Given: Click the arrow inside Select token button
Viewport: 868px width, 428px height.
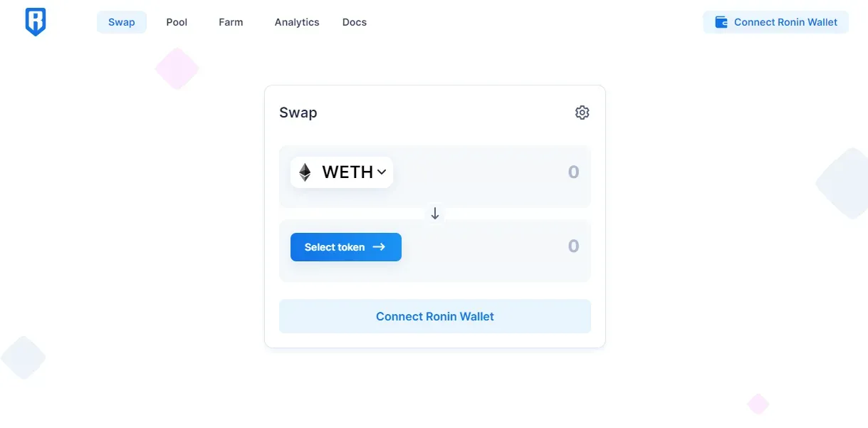Looking at the screenshot, I should pos(380,247).
